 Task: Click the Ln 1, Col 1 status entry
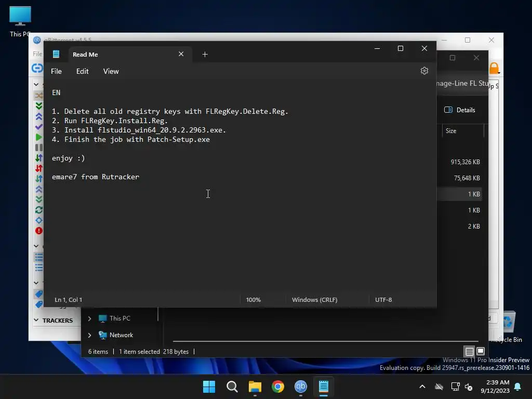68,300
